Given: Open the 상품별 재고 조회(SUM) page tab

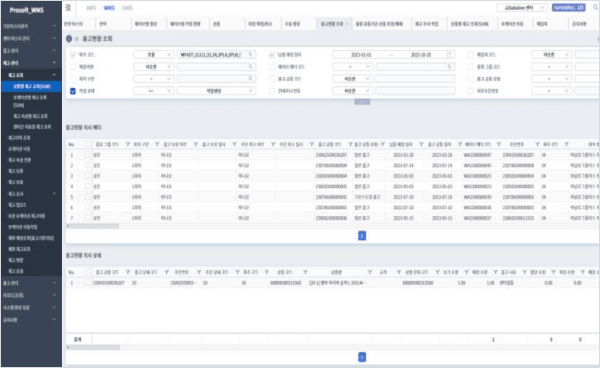Looking at the screenshot, I should tap(471, 24).
